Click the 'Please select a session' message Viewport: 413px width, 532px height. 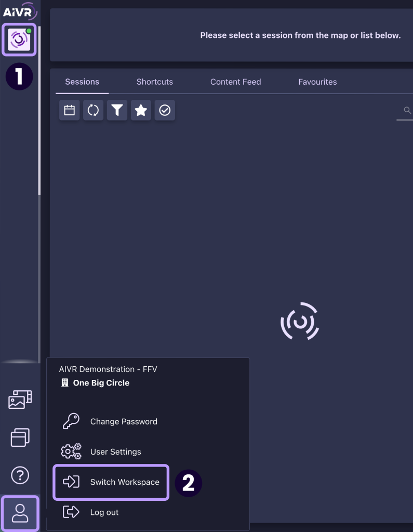[300, 35]
